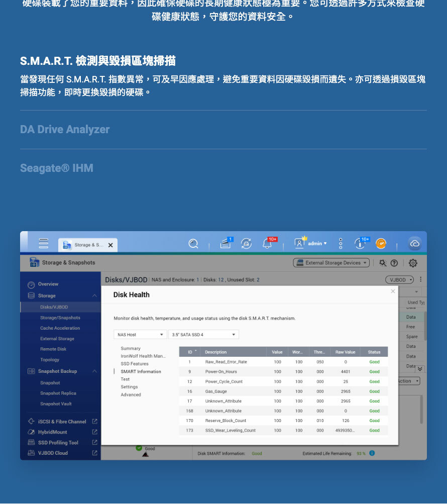Viewport: 447px width, 504px height.
Task: Open the Storage & Snapshots settings gear
Action: point(413,263)
